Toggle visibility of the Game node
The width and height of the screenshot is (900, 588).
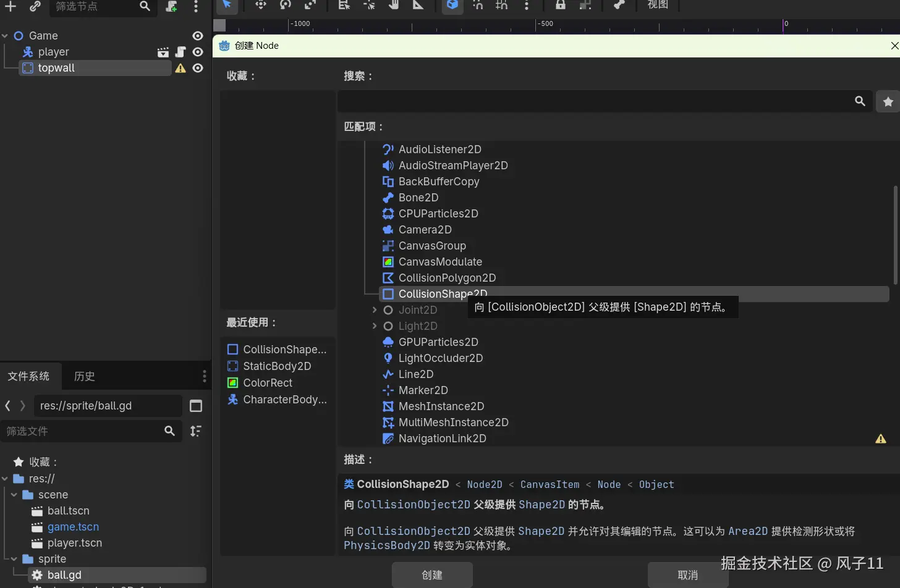coord(198,36)
